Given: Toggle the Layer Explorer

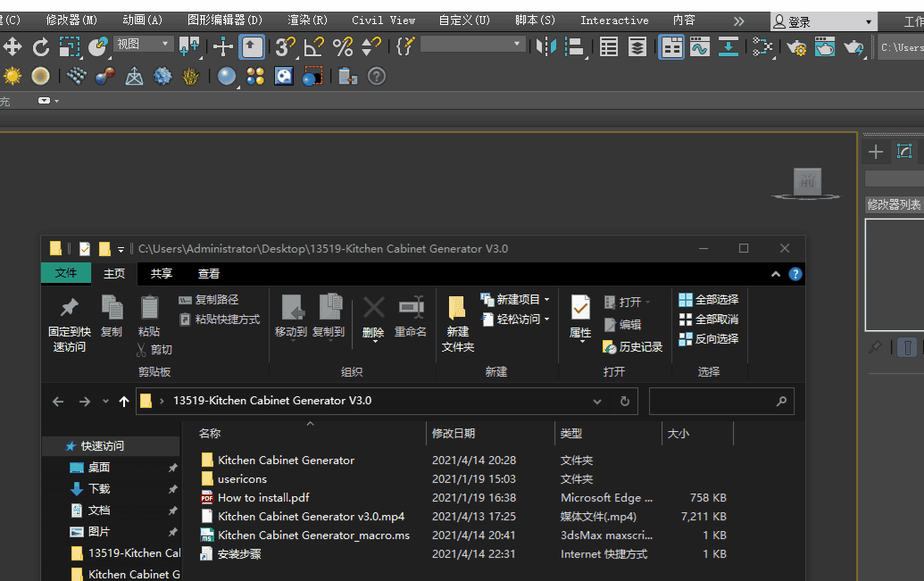Looking at the screenshot, I should [x=637, y=46].
